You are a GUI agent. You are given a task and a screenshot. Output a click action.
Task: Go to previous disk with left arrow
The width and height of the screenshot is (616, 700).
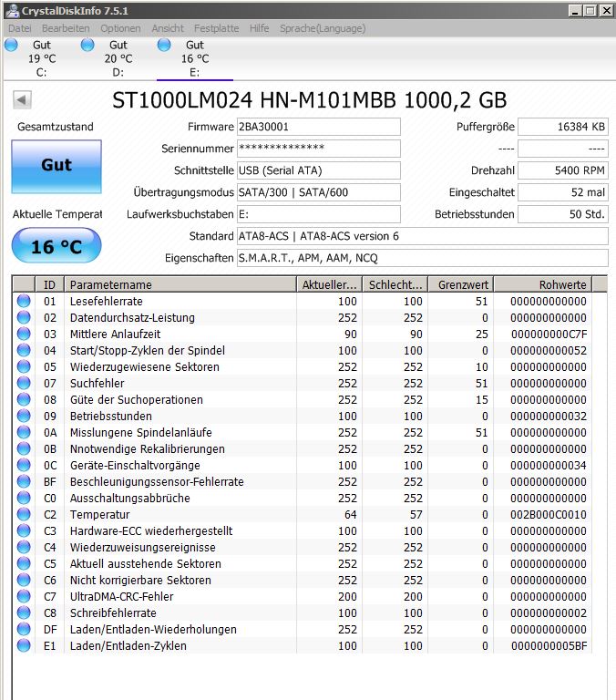pos(22,100)
